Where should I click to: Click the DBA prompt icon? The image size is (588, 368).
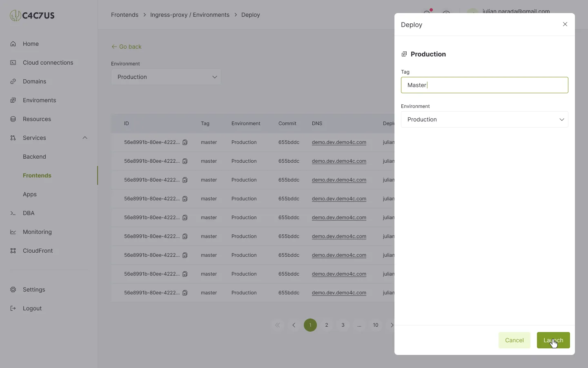[x=13, y=213]
